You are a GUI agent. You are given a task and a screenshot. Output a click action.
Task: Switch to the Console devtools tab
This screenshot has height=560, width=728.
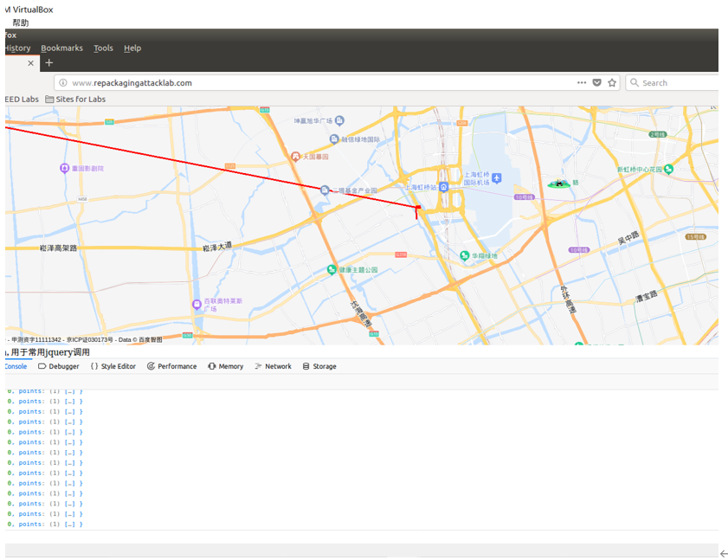(16, 366)
